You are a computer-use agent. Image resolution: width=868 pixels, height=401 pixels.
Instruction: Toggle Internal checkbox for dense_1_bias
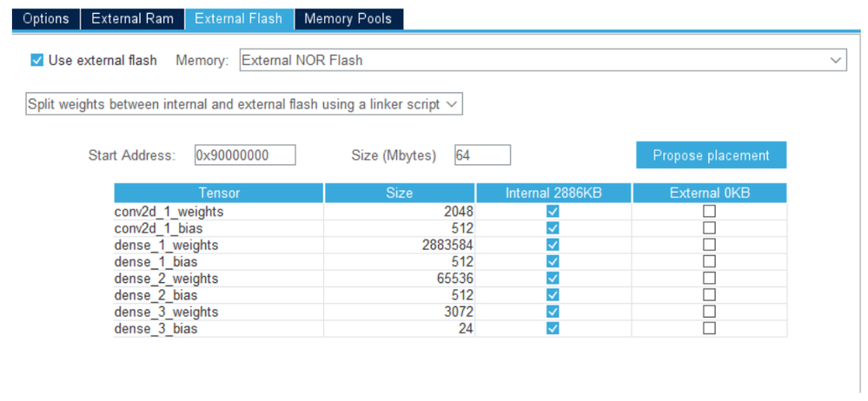pos(553,262)
